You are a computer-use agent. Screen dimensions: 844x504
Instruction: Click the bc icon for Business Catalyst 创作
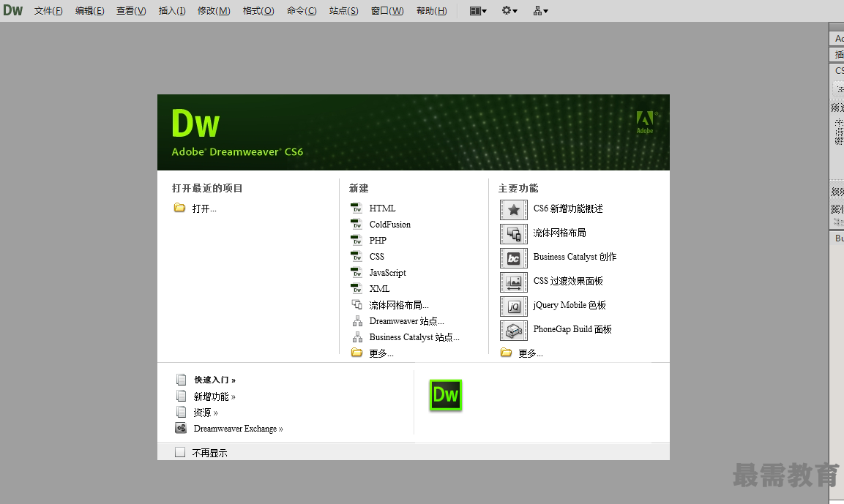(x=514, y=257)
